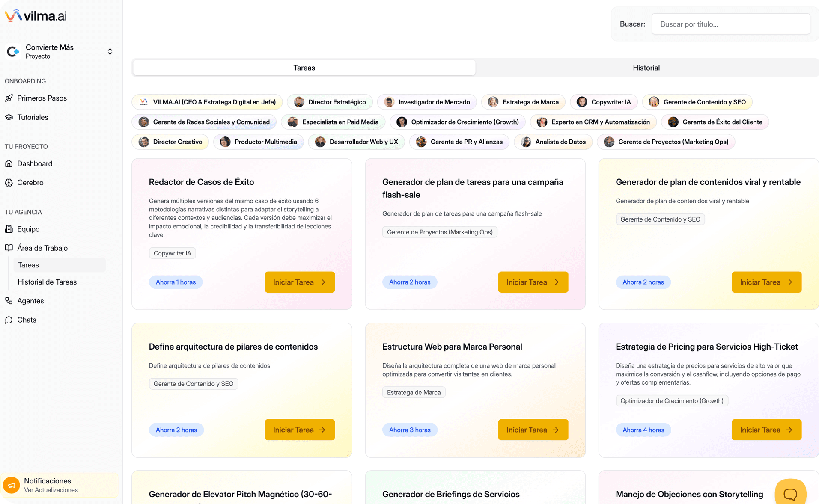Screen dimensions: 822x504
Task: Switch to the Historial tab
Action: [646, 68]
